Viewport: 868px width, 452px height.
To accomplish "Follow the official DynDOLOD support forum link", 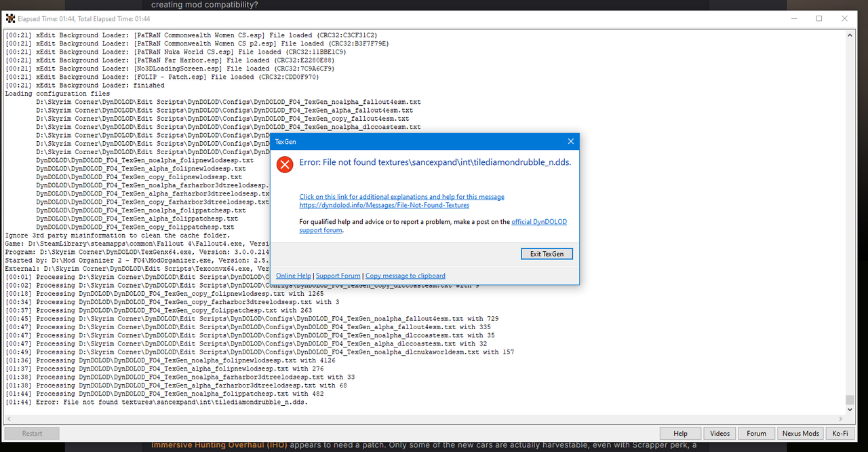I will [x=433, y=226].
